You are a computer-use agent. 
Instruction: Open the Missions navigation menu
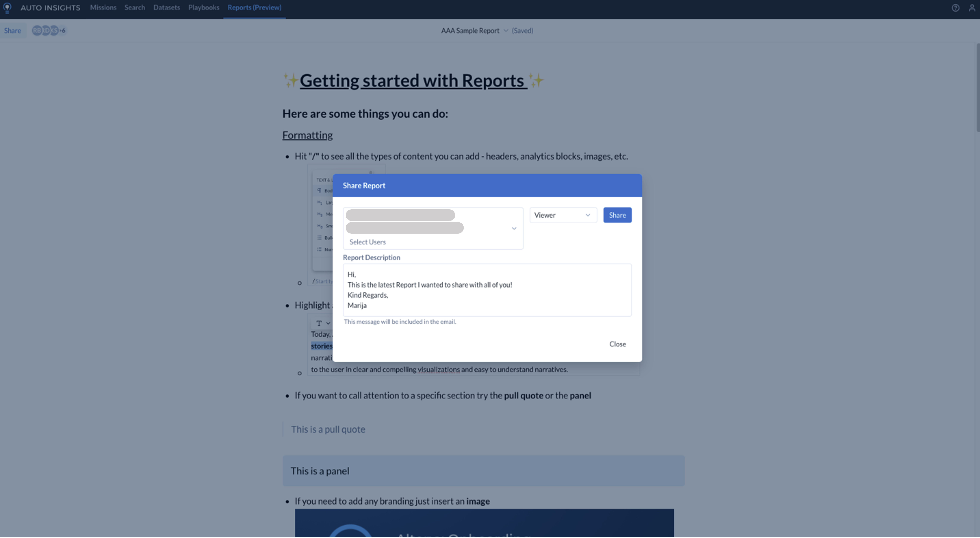(x=103, y=7)
